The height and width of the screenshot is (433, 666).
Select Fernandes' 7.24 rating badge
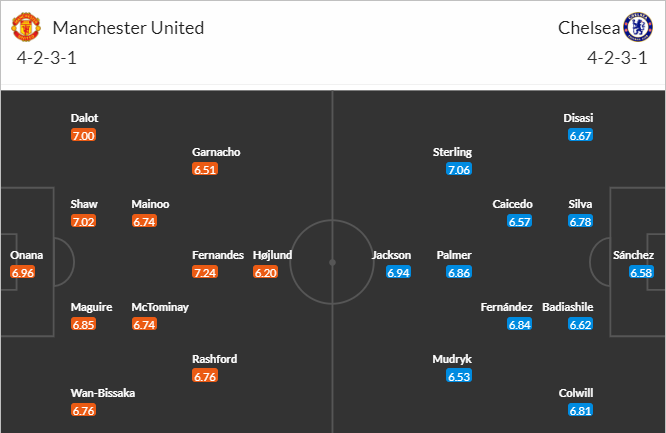(205, 272)
